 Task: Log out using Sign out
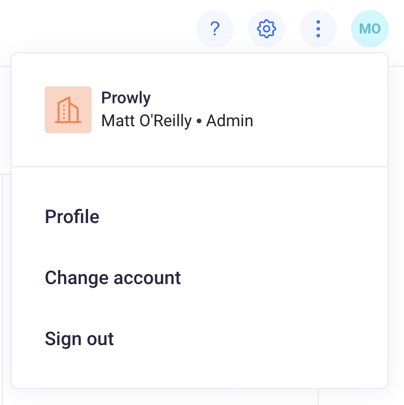coord(79,339)
